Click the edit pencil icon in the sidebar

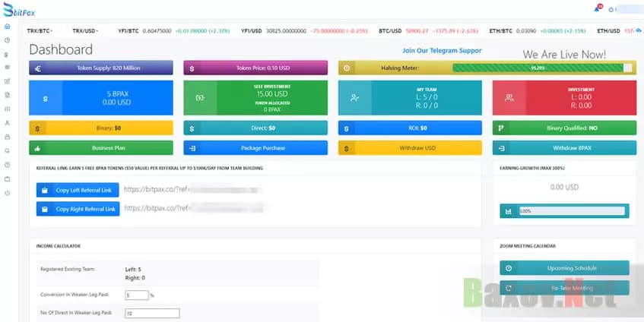point(7,80)
